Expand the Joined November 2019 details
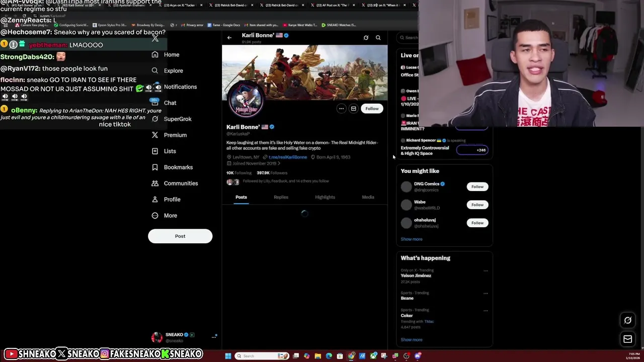 (254, 163)
